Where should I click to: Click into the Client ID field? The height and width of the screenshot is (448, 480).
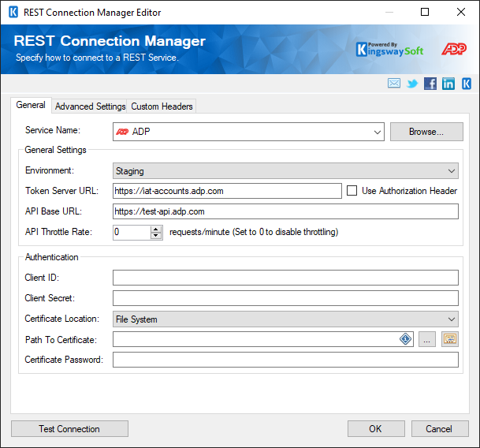pyautogui.click(x=285, y=278)
